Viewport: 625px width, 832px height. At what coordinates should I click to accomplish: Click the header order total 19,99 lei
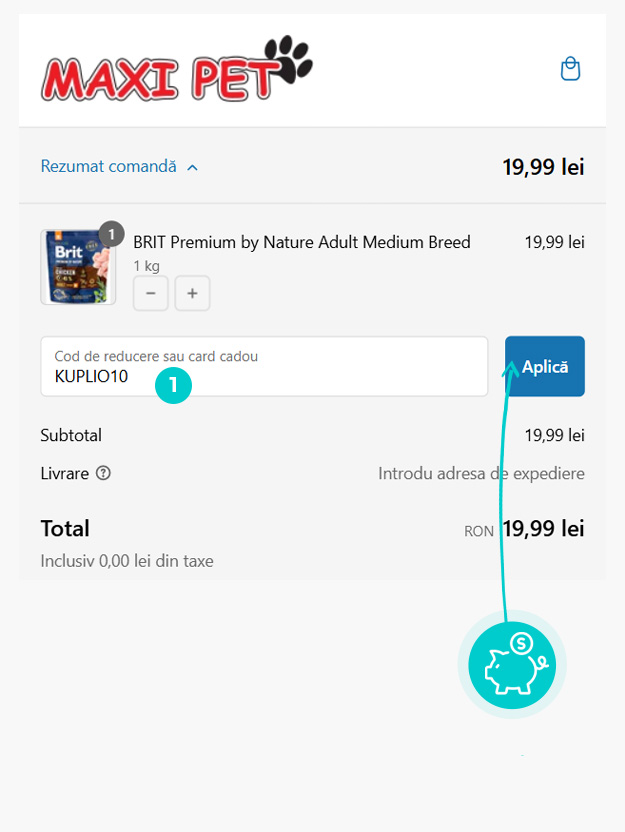tap(543, 167)
